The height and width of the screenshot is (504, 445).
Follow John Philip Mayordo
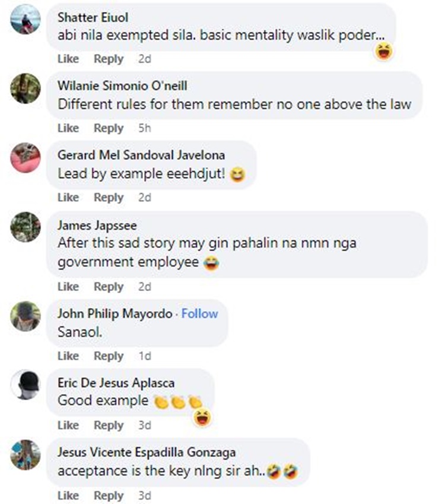click(199, 313)
